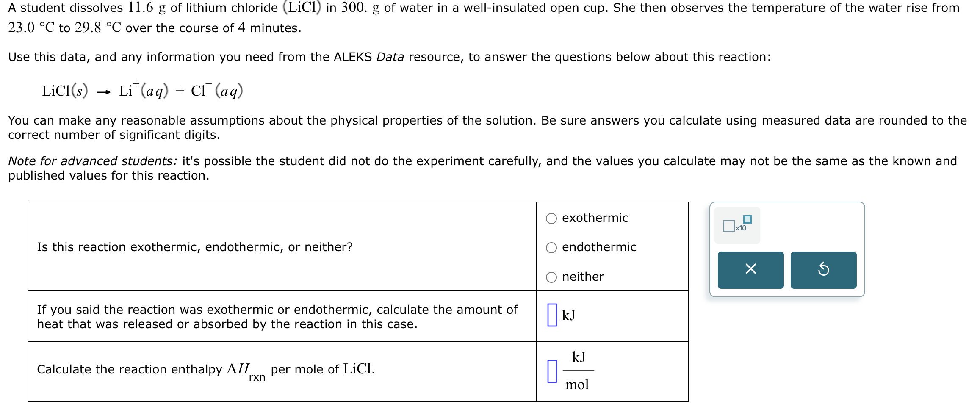Viewport: 980px width, 415px height.
Task: Click the undo (reset) arrow button
Action: tap(824, 270)
